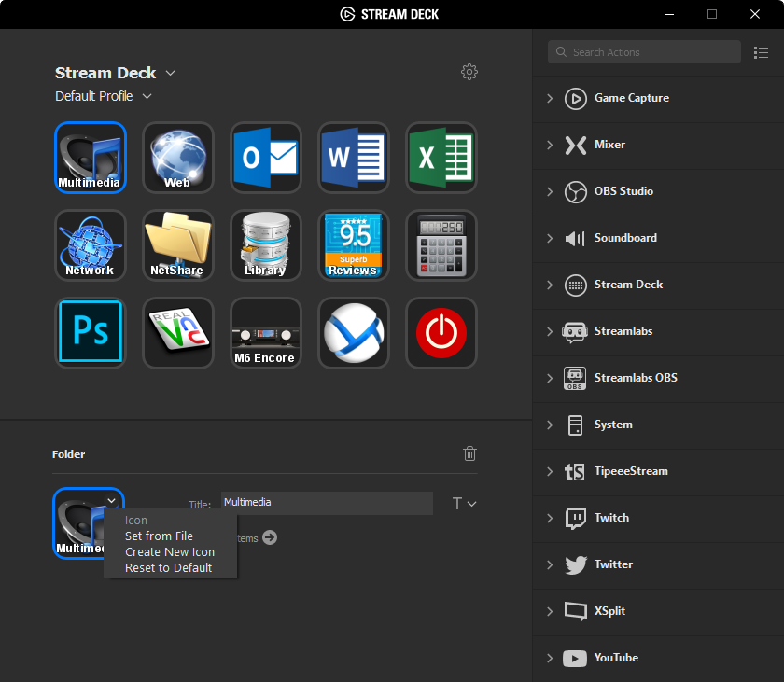Image resolution: width=784 pixels, height=682 pixels.
Task: Click the RealVNC key icon
Action: click(x=178, y=333)
